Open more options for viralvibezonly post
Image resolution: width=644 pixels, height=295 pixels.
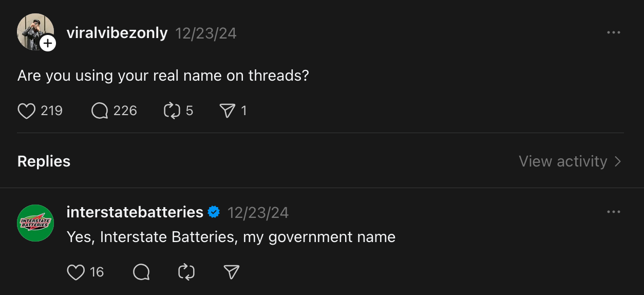click(613, 32)
